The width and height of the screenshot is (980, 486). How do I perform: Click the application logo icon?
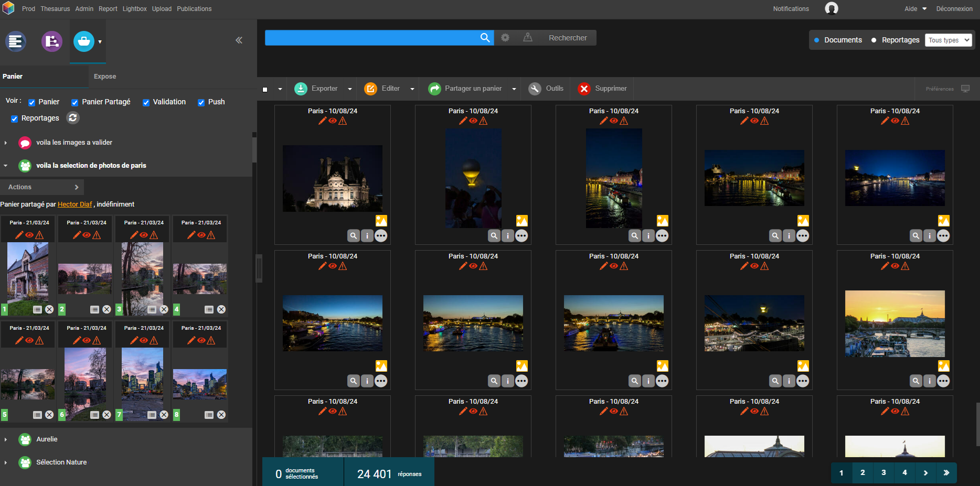click(8, 8)
